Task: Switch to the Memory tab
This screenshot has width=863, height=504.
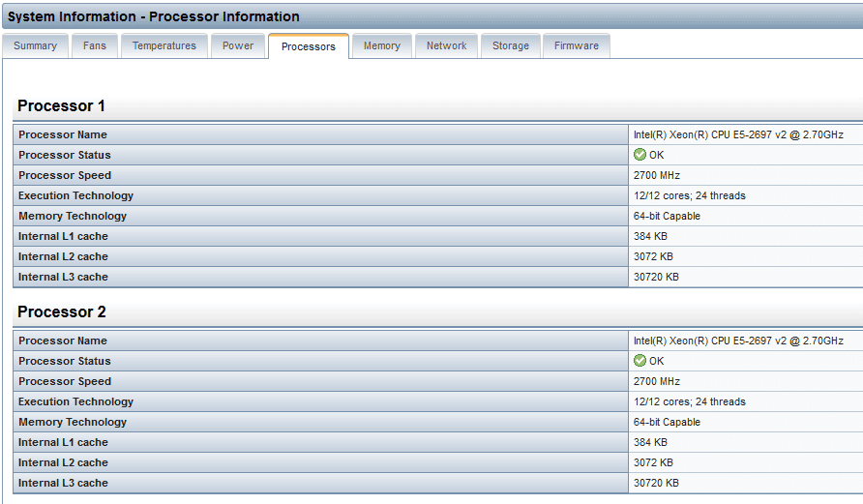Action: (x=382, y=45)
